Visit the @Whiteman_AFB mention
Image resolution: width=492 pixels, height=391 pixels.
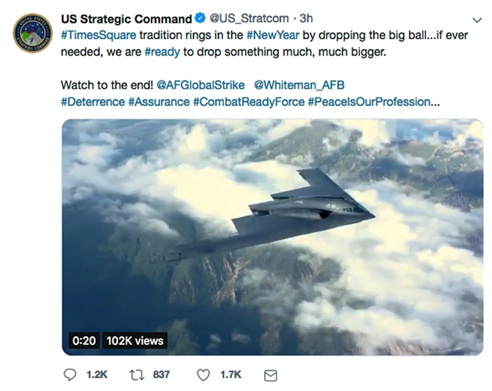(x=299, y=85)
